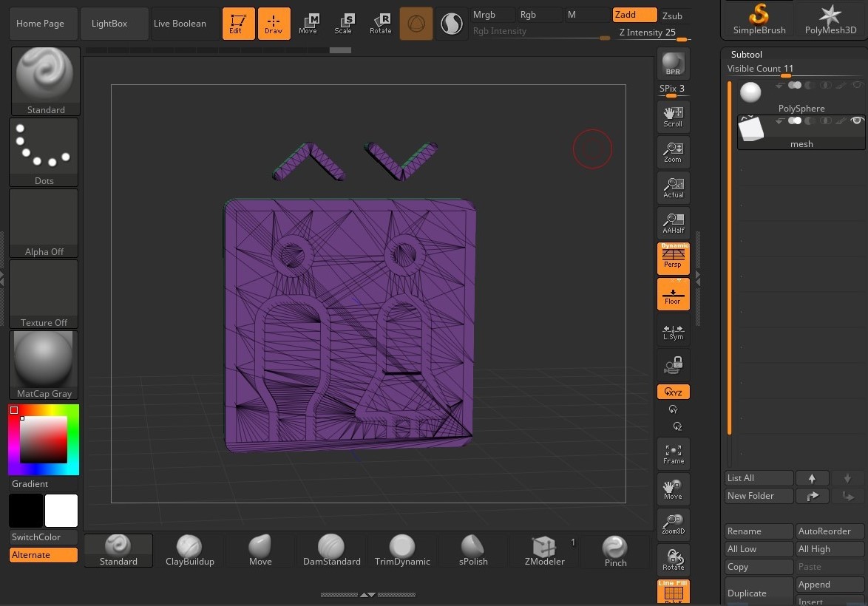Toggle L.Sym local symmetry
Image resolution: width=868 pixels, height=606 pixels.
click(673, 330)
